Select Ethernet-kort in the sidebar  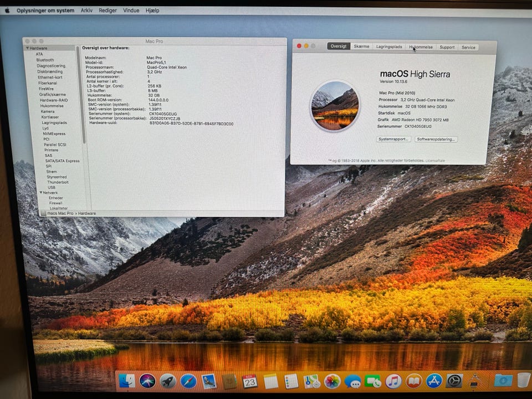click(50, 77)
